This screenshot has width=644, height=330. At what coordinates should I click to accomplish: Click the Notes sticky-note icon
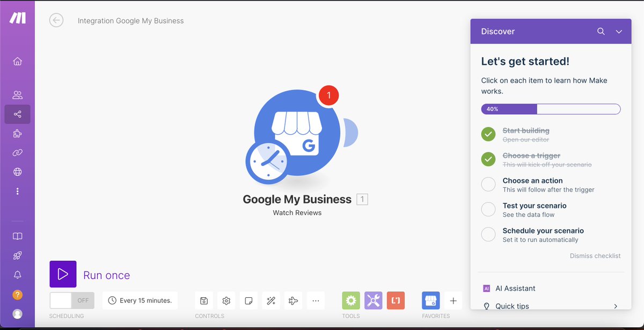pyautogui.click(x=248, y=300)
